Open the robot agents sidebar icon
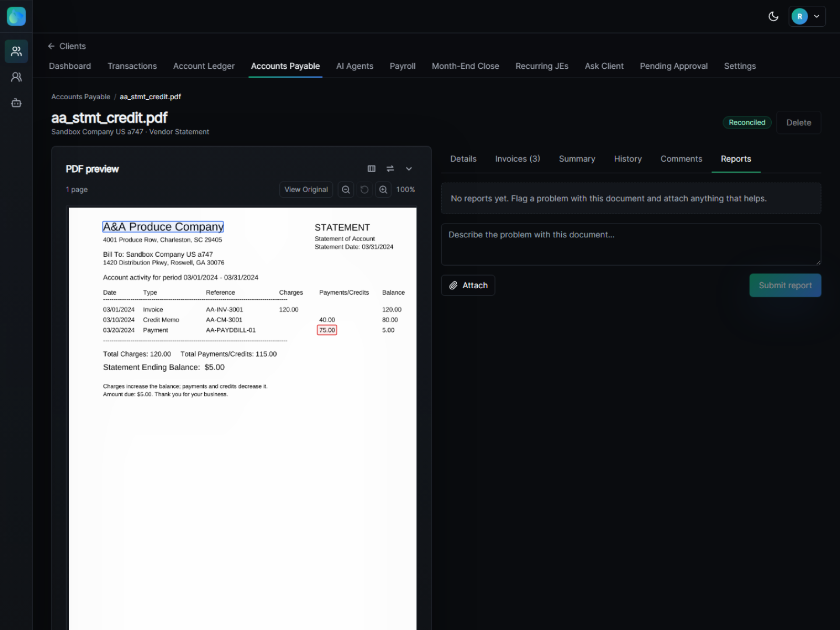 coord(16,103)
